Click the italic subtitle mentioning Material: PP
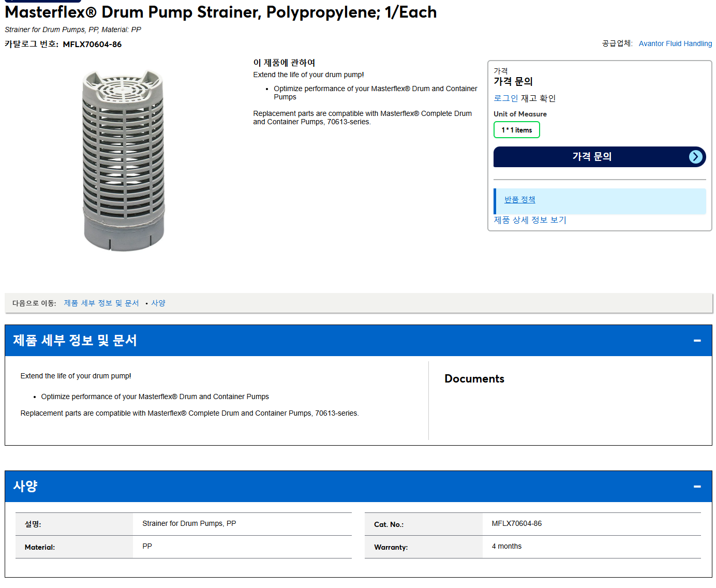The height and width of the screenshot is (588, 716). tap(73, 30)
